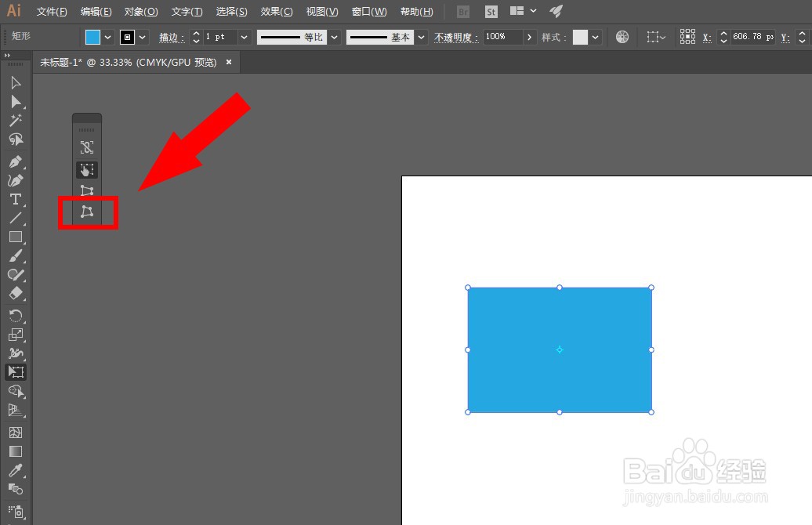The width and height of the screenshot is (812, 525).
Task: Open the Recolor Artwork wheel icon
Action: [622, 37]
